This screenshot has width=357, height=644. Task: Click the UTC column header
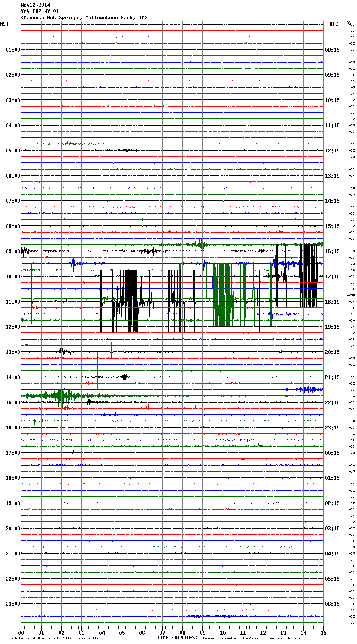[x=334, y=24]
